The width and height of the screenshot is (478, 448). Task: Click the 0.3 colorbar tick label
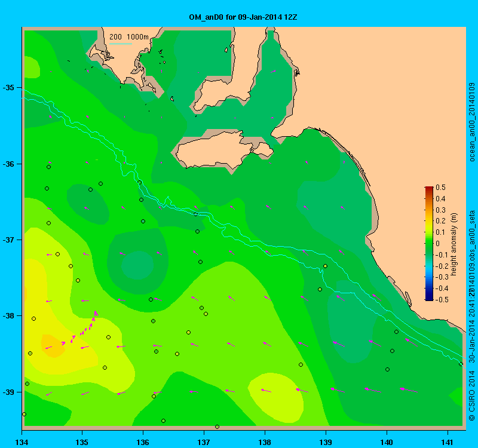(440, 210)
